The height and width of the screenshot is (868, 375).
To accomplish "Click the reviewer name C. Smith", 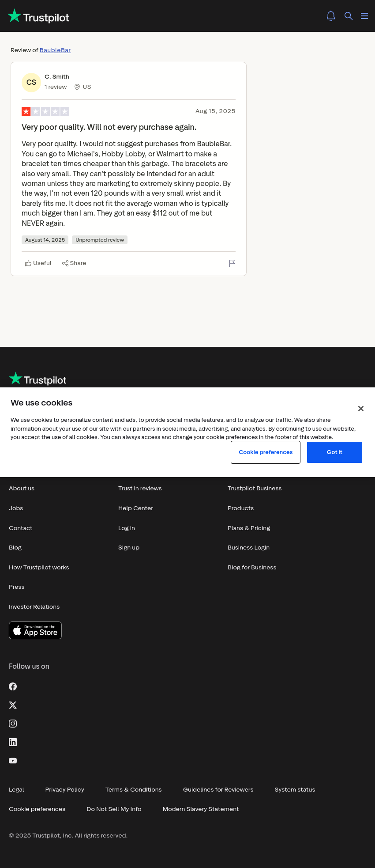I will click(x=57, y=76).
